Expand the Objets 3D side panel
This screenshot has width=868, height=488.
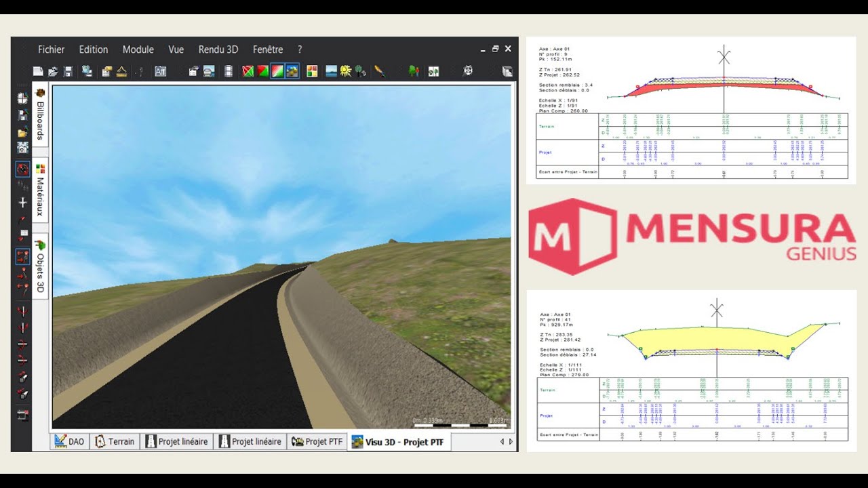pyautogui.click(x=40, y=266)
